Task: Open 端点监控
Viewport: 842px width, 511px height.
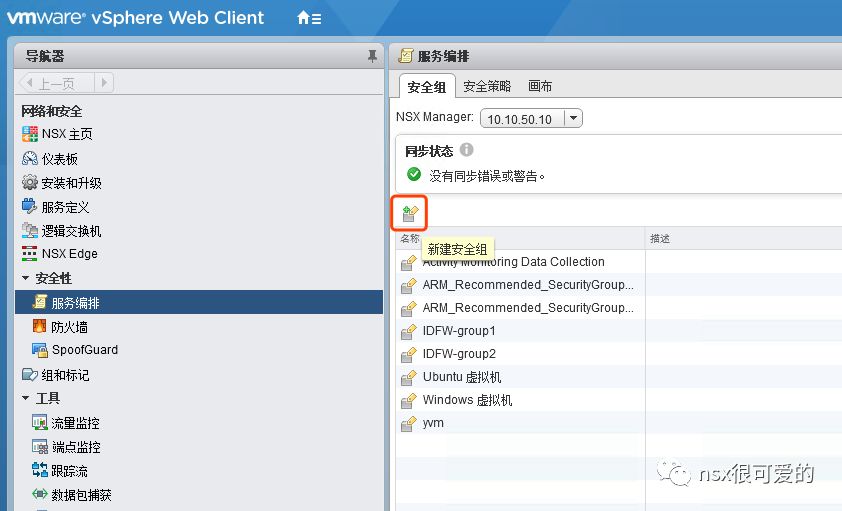Action: (x=76, y=447)
